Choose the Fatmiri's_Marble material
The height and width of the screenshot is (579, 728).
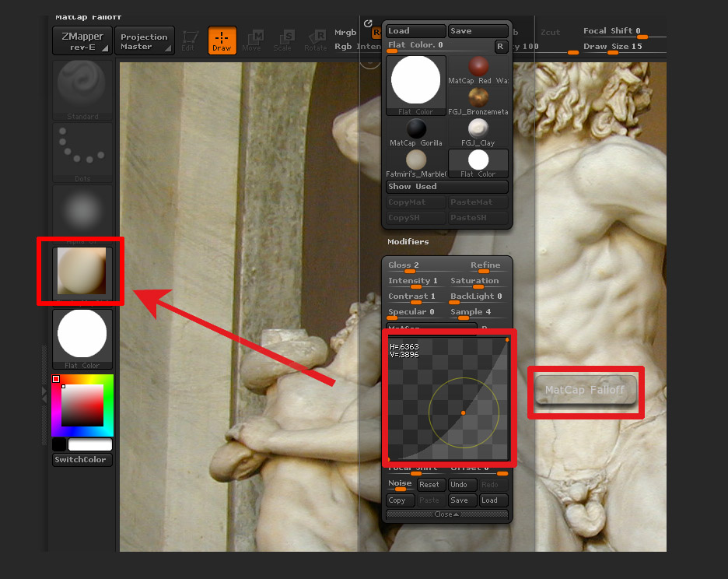(416, 164)
